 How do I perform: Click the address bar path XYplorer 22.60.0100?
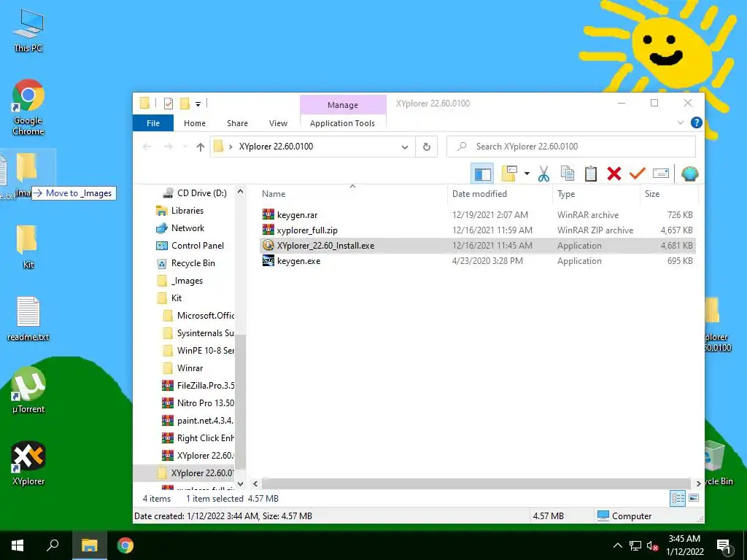[x=276, y=147]
